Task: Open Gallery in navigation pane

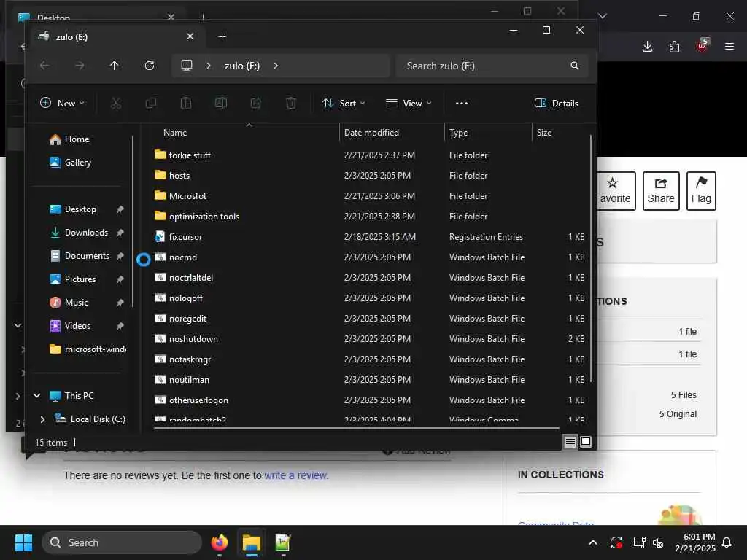Action: click(71, 163)
